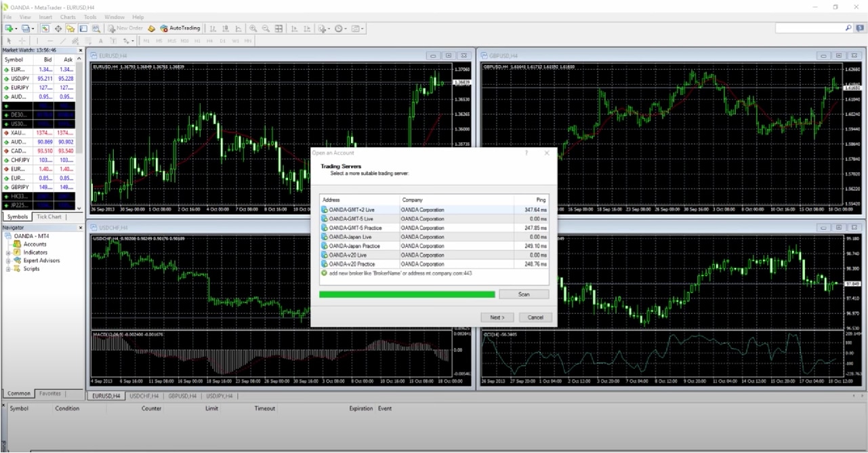Click the search magnifier icon at top right

(x=848, y=28)
